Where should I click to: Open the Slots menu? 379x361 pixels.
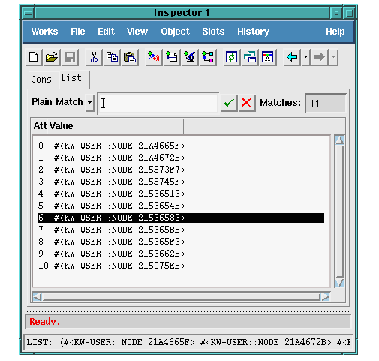[x=213, y=32]
